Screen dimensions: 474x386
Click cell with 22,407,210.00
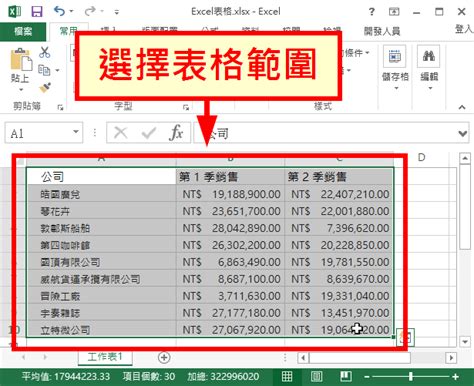pos(339,194)
